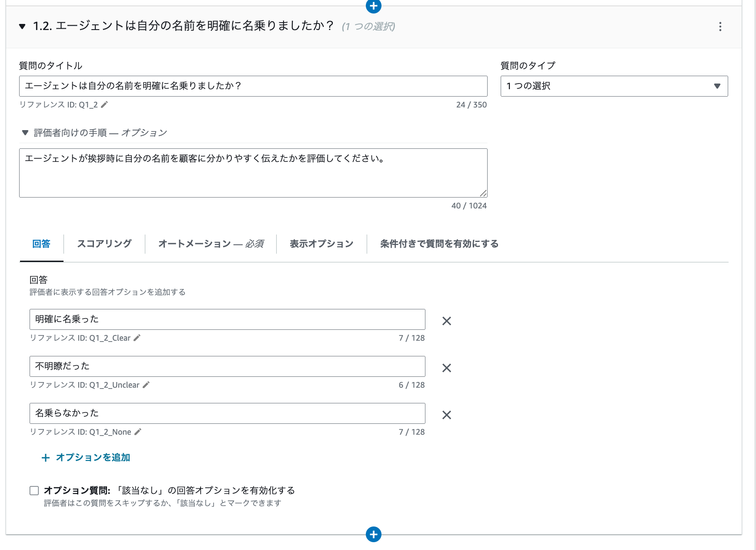Click the add-section plus icon at bottom
Screen dimensions: 756x550
(x=374, y=534)
